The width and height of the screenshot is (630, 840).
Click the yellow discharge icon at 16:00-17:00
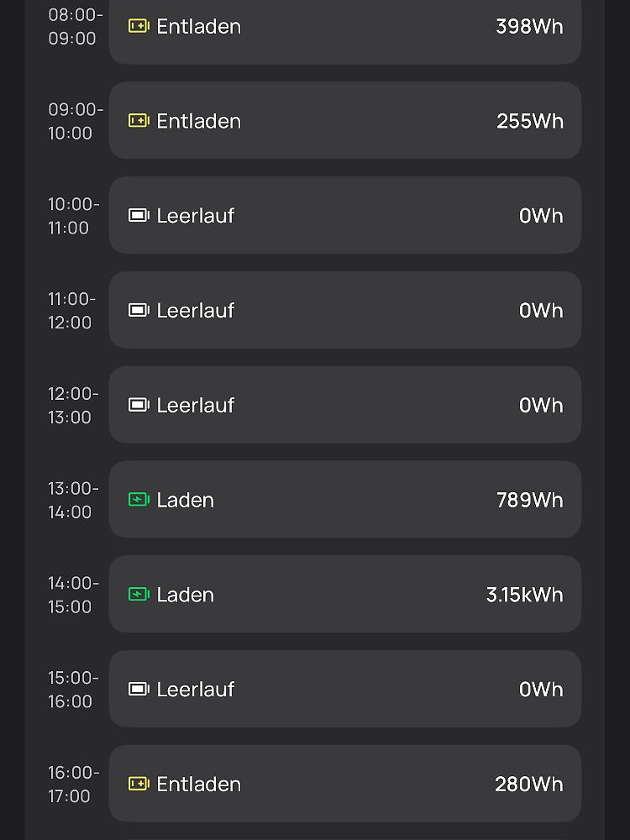pos(139,784)
